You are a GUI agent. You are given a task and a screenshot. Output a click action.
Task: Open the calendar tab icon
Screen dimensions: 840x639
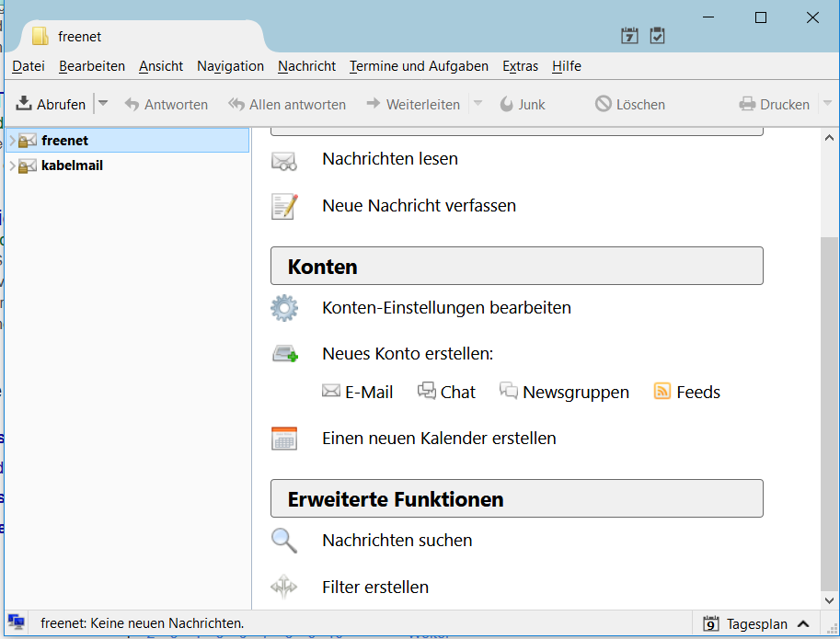[630, 36]
